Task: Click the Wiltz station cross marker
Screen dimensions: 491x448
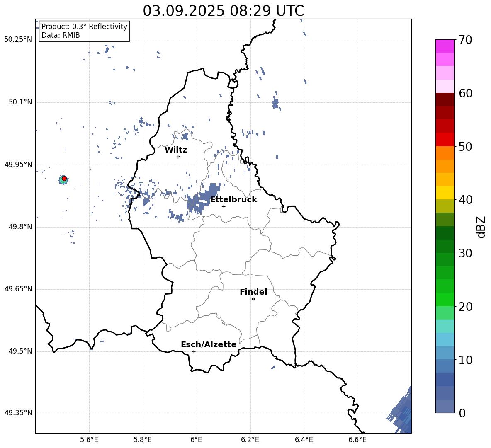Action: coord(178,157)
